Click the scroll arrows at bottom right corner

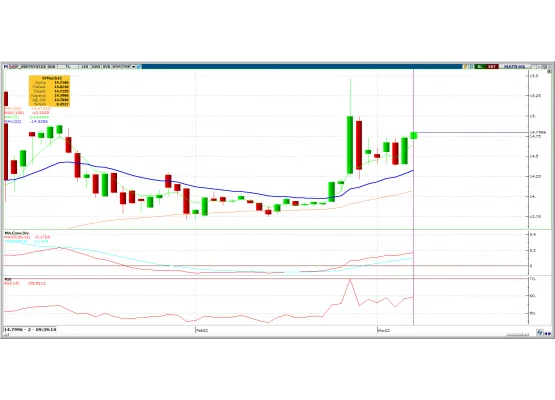coord(548,333)
